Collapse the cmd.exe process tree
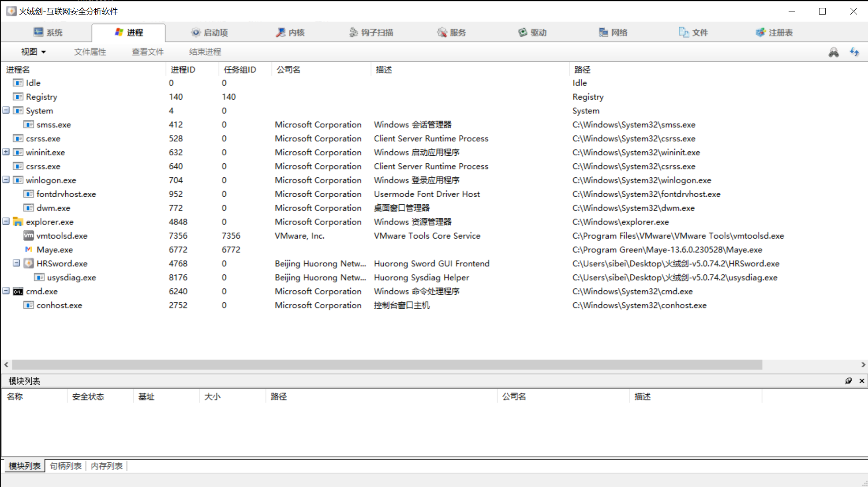 pos(6,291)
